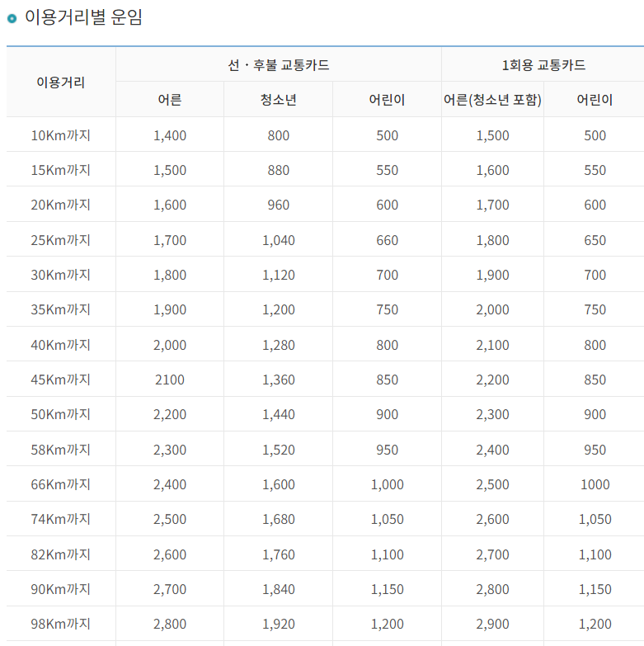Click the youth fare '1,280' cell

point(279,345)
